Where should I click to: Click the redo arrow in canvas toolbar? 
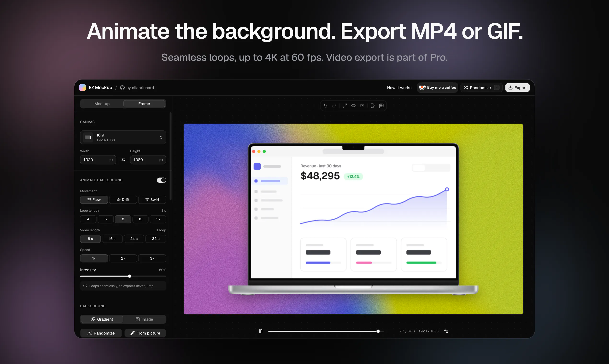[334, 106]
